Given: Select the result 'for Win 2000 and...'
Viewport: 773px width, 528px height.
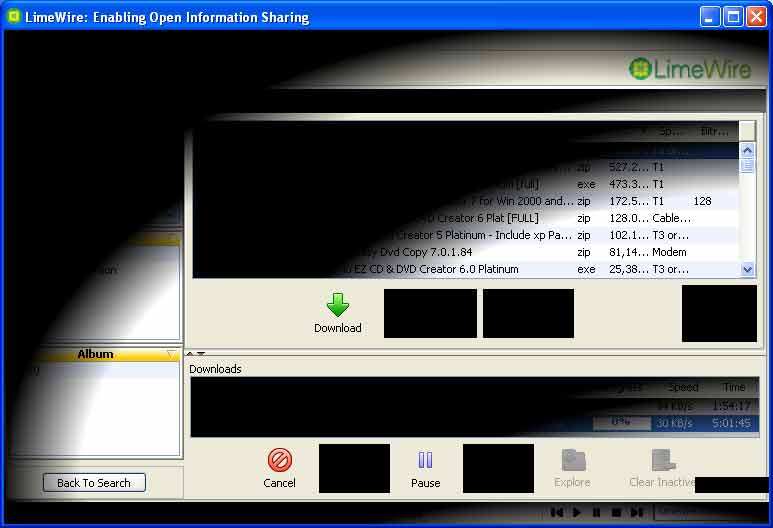Looking at the screenshot, I should [466, 201].
